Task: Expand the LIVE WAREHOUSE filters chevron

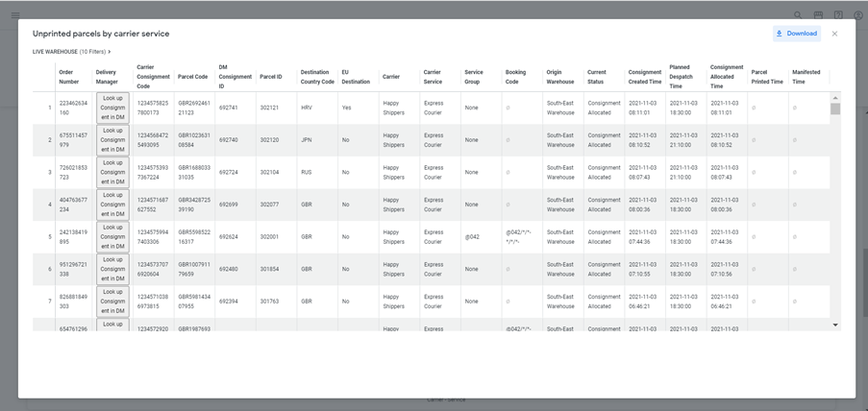Action: click(110, 52)
